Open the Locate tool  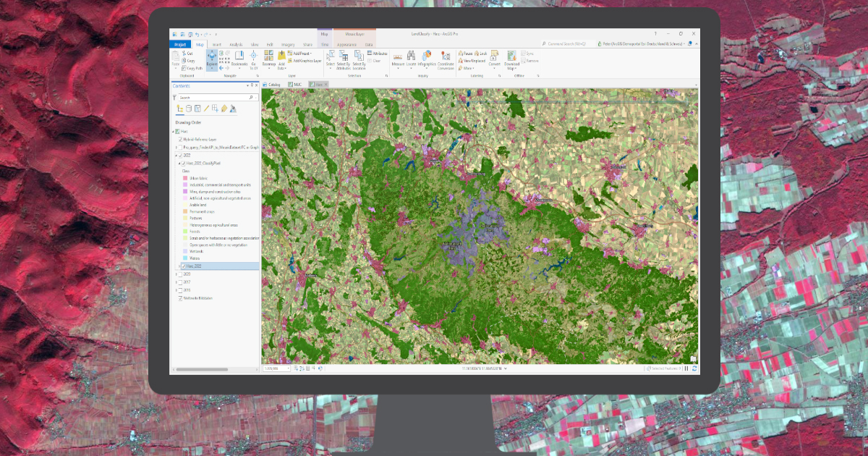tap(410, 56)
